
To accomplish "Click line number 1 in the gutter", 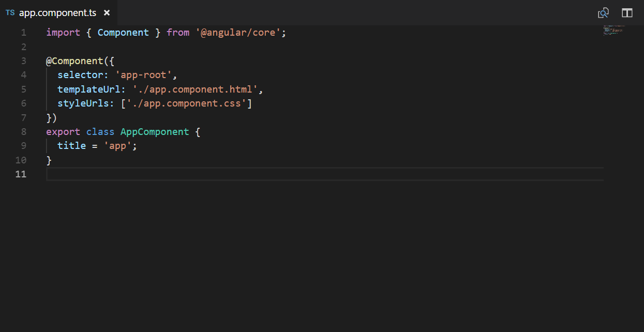I will [23, 33].
